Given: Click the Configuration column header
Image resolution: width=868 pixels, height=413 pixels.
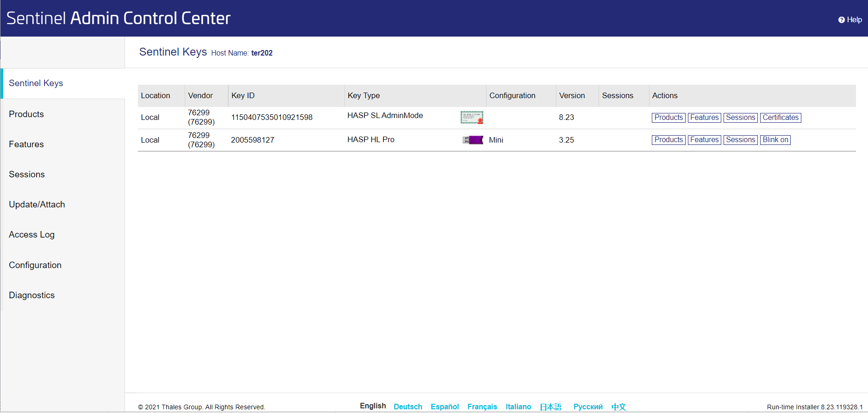Looking at the screenshot, I should (512, 96).
